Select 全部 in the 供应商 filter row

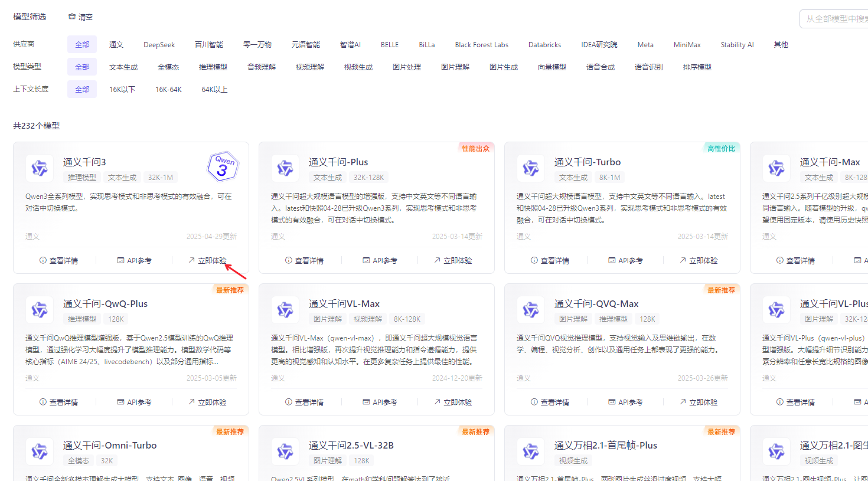pos(82,44)
